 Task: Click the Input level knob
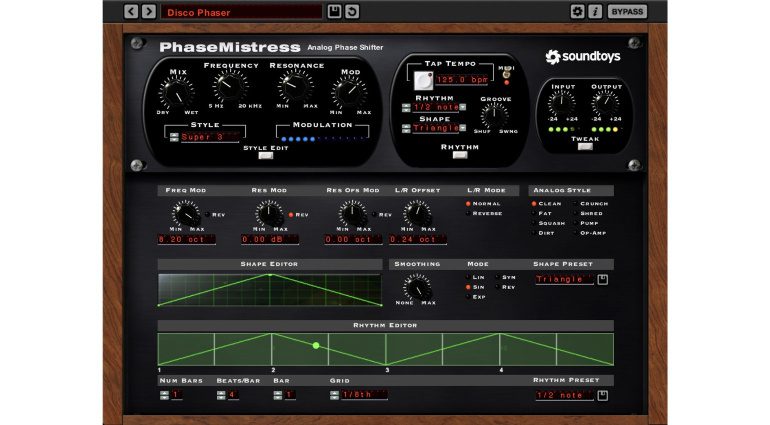[x=562, y=103]
